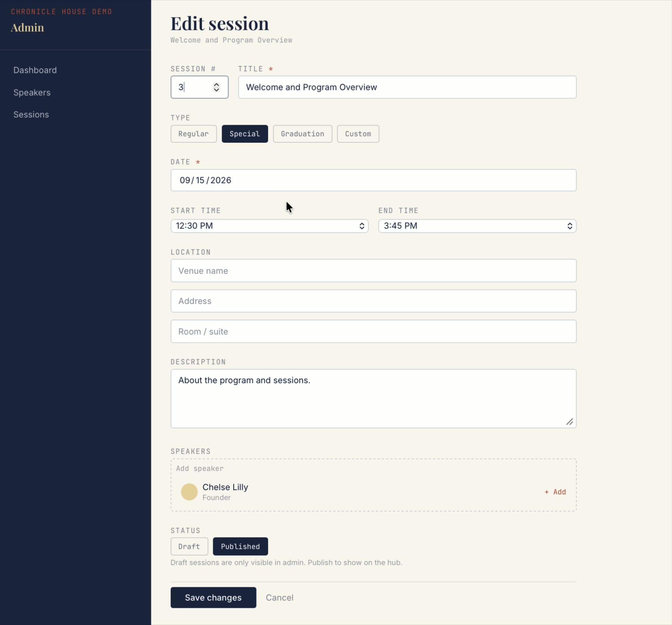Select the Regular session type
The width and height of the screenshot is (672, 625).
[x=193, y=134]
